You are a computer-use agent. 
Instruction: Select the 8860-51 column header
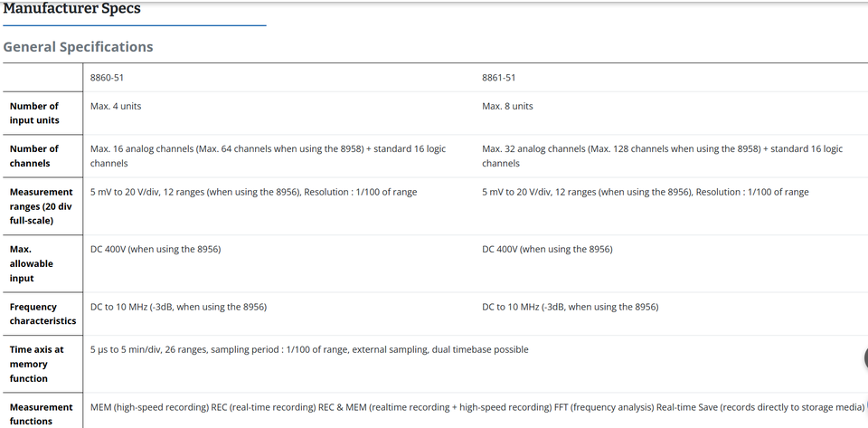pos(107,78)
